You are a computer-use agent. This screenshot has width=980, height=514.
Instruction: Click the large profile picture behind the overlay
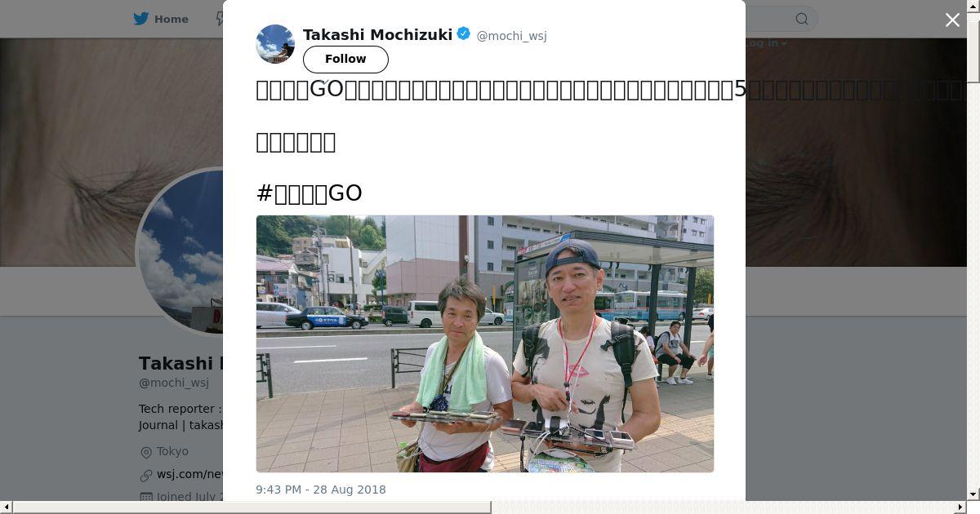[x=181, y=253]
